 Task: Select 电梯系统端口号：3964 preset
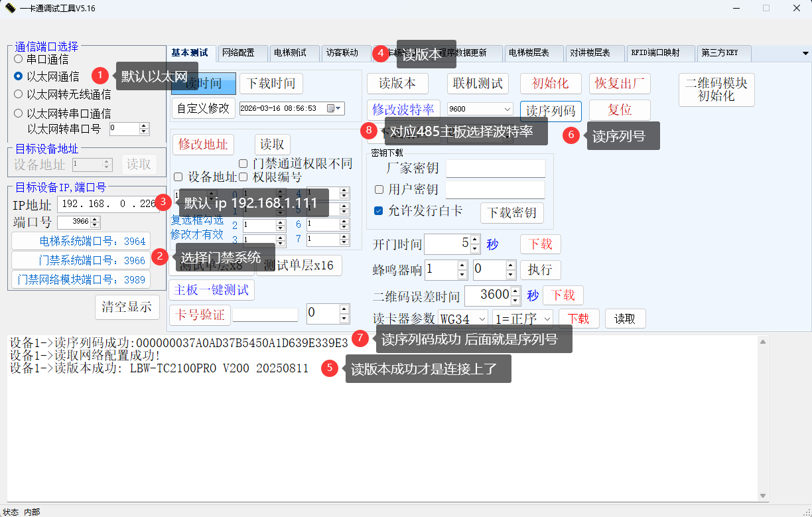click(x=82, y=242)
